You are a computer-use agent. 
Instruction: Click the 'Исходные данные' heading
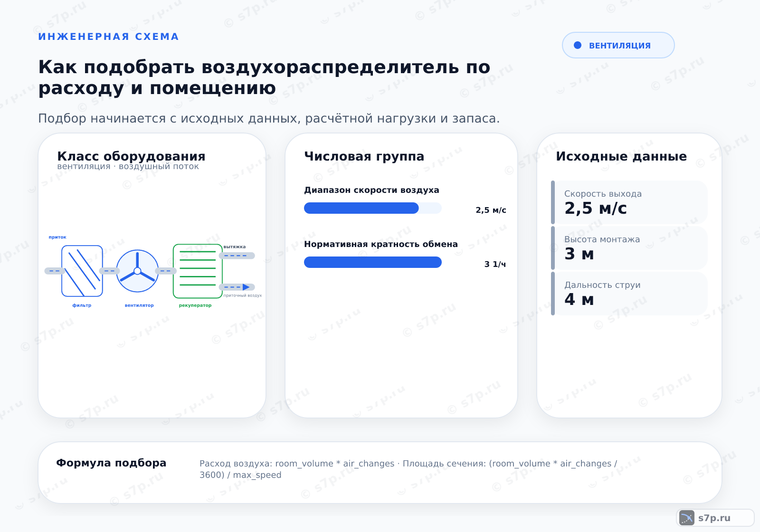621,156
